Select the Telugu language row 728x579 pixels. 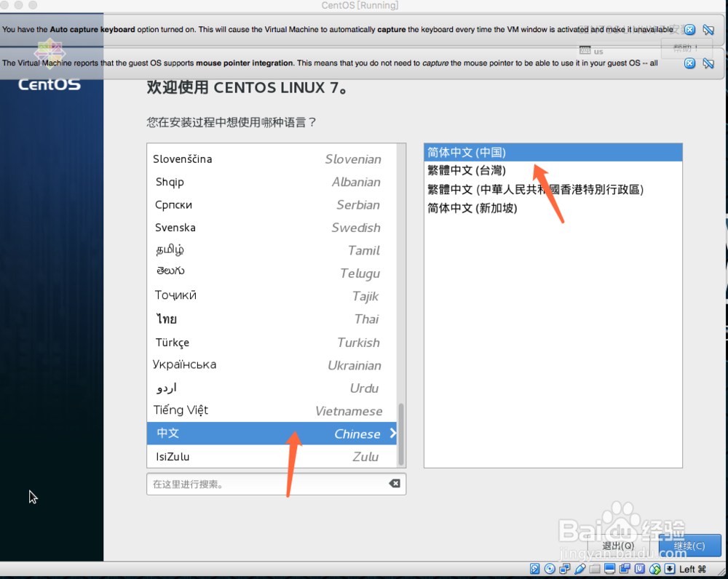tap(272, 273)
